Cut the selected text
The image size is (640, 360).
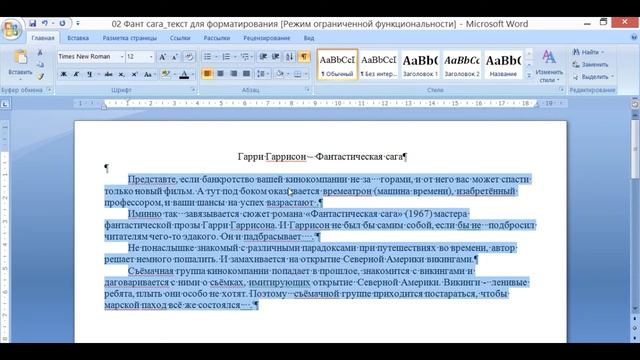40,53
